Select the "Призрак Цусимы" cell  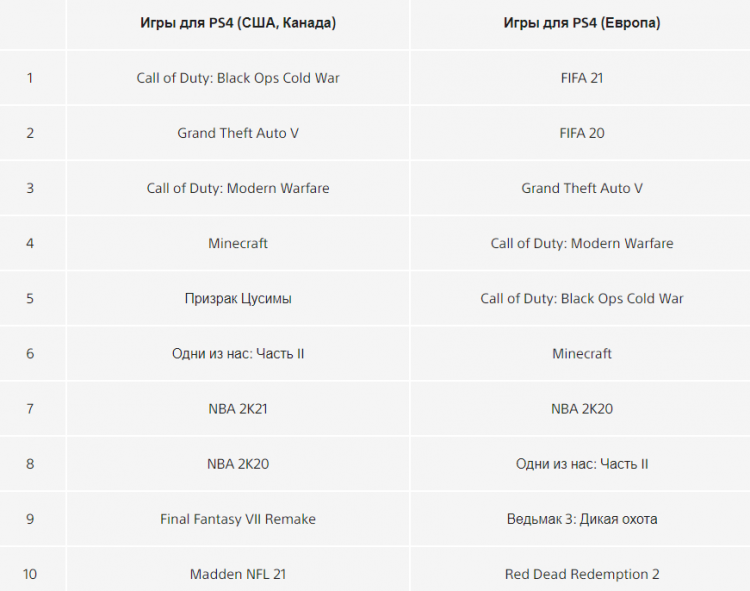(238, 298)
